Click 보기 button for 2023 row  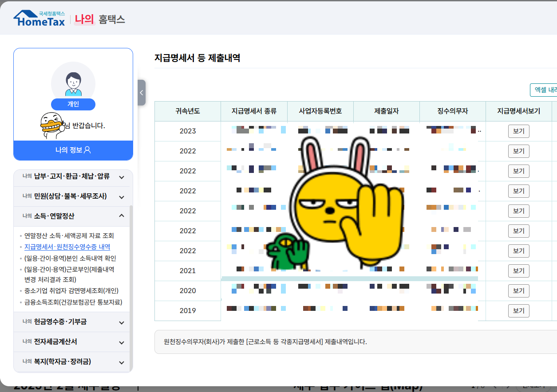point(518,131)
